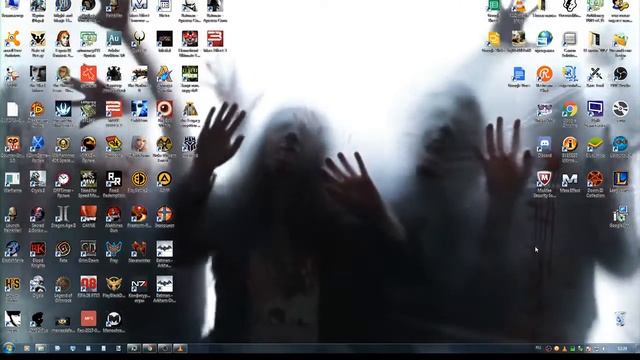
Task: Open the Fate spiral icon
Action: coord(63,249)
